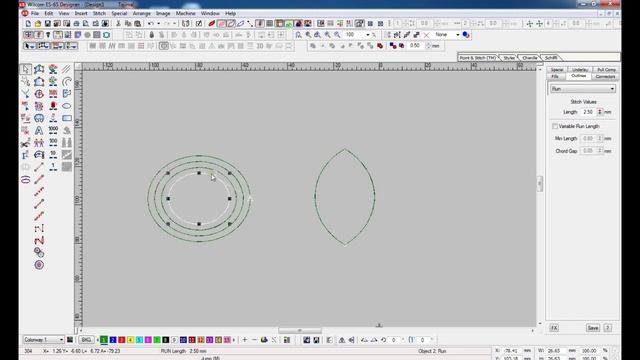
Task: Click the top handle of selected inner ellipse
Action: point(199,173)
